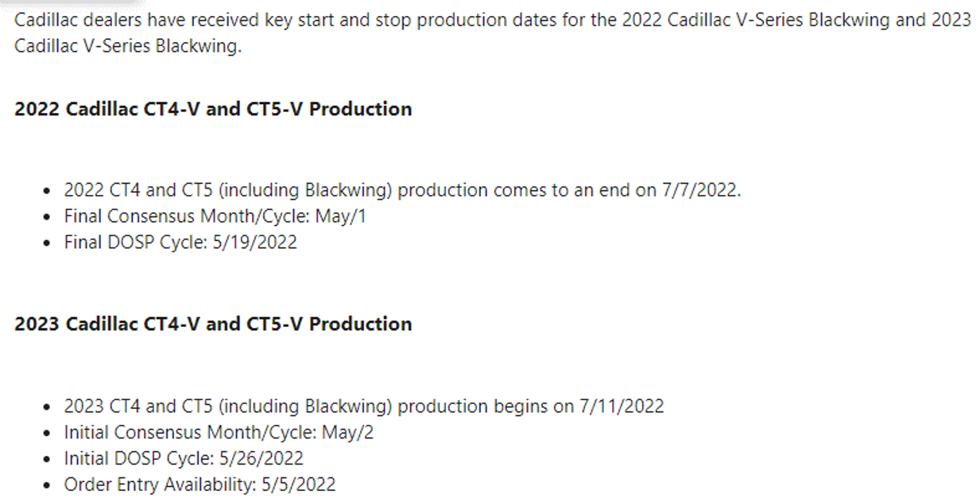Click the "Final DOSP Cycle" label text
This screenshot has width=980, height=502.
coord(135,242)
